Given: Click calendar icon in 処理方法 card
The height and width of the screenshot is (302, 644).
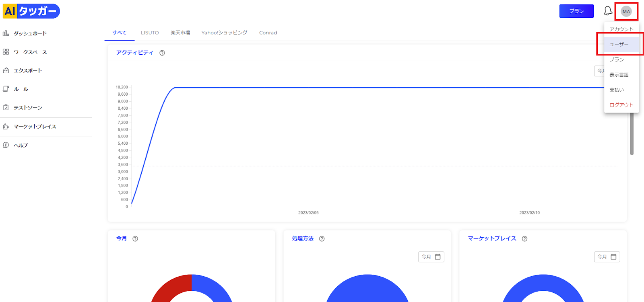Looking at the screenshot, I should [438, 257].
